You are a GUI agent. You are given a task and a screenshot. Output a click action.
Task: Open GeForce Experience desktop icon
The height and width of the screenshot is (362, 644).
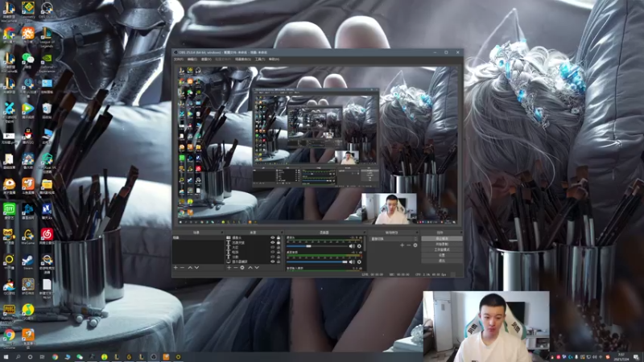pyautogui.click(x=47, y=63)
